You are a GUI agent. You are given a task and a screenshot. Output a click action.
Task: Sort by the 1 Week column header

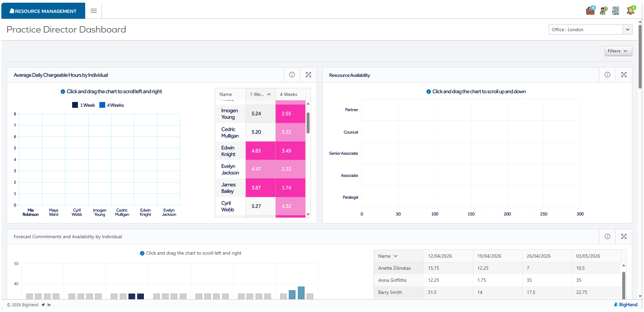coord(261,94)
